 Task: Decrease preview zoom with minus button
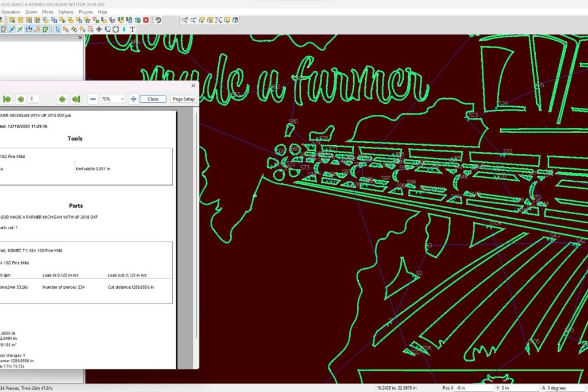(92, 99)
